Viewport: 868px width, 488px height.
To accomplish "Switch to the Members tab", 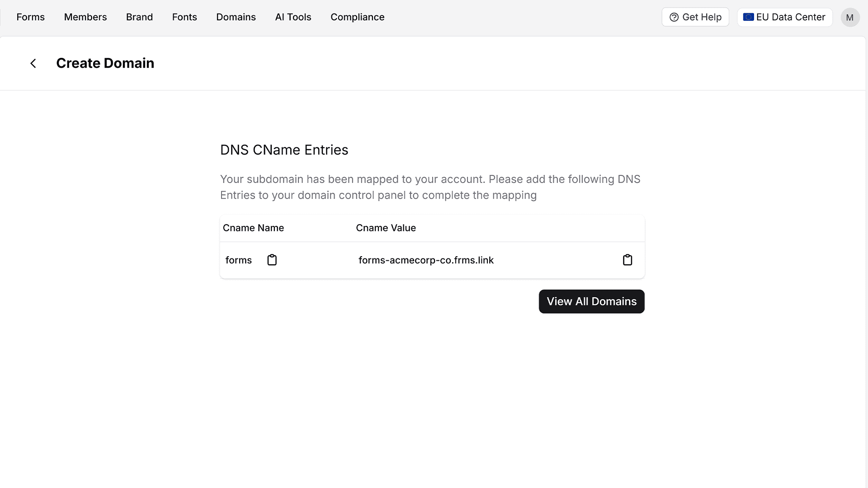I will click(85, 17).
